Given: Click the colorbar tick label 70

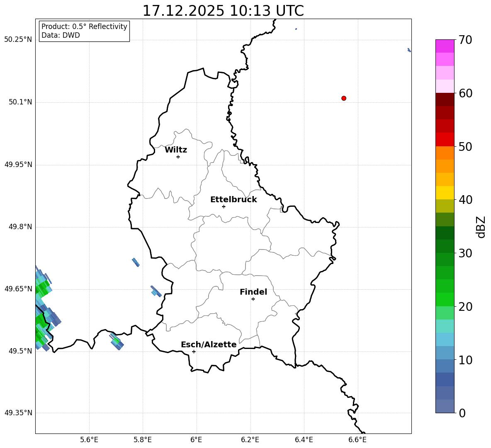Looking at the screenshot, I should click(466, 40).
